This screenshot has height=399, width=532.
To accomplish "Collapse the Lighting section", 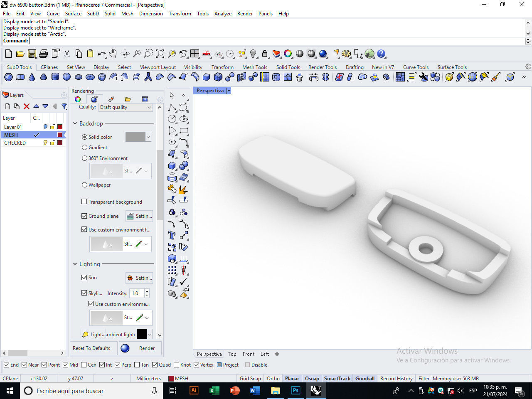I will pos(75,264).
